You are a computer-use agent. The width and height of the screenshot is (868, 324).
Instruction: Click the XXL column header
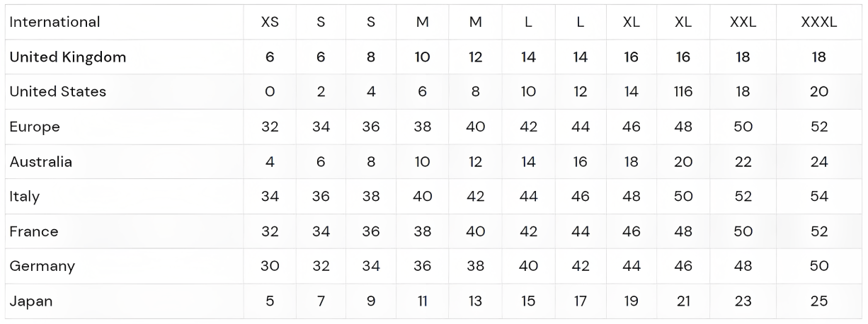point(743,22)
